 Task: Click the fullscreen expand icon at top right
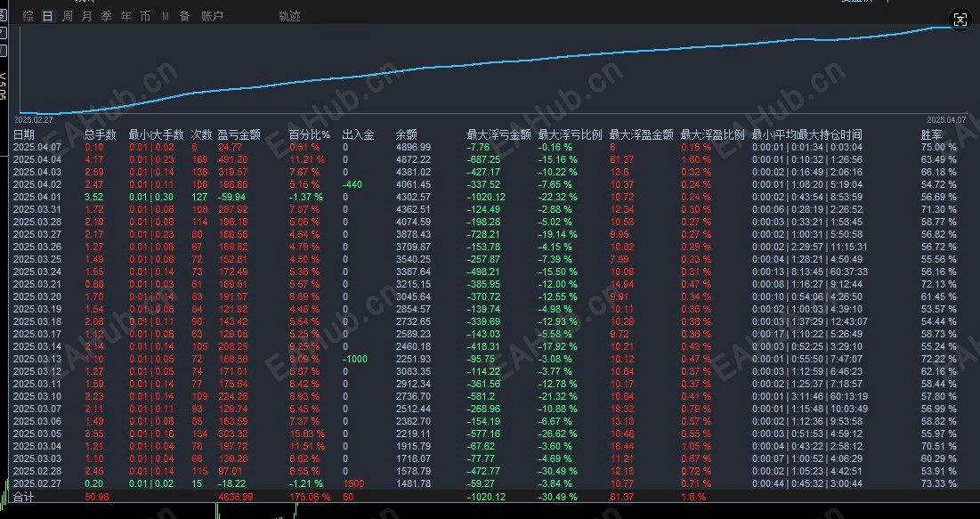(x=960, y=20)
